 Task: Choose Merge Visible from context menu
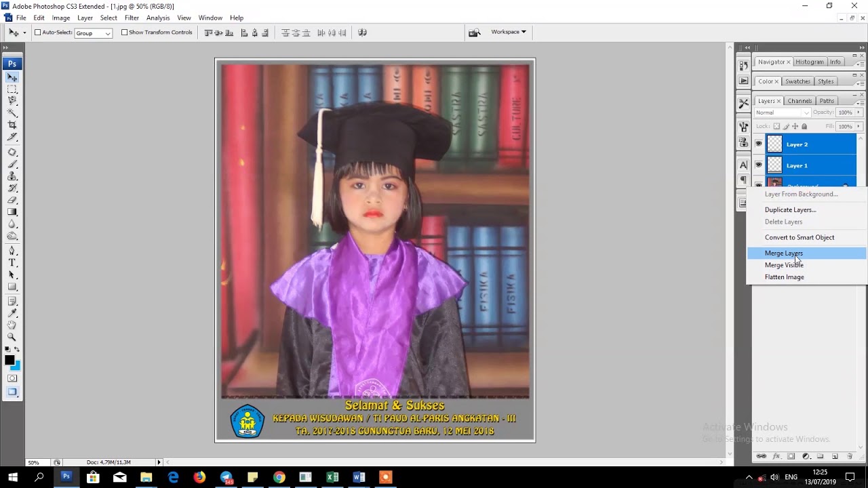pos(806,265)
